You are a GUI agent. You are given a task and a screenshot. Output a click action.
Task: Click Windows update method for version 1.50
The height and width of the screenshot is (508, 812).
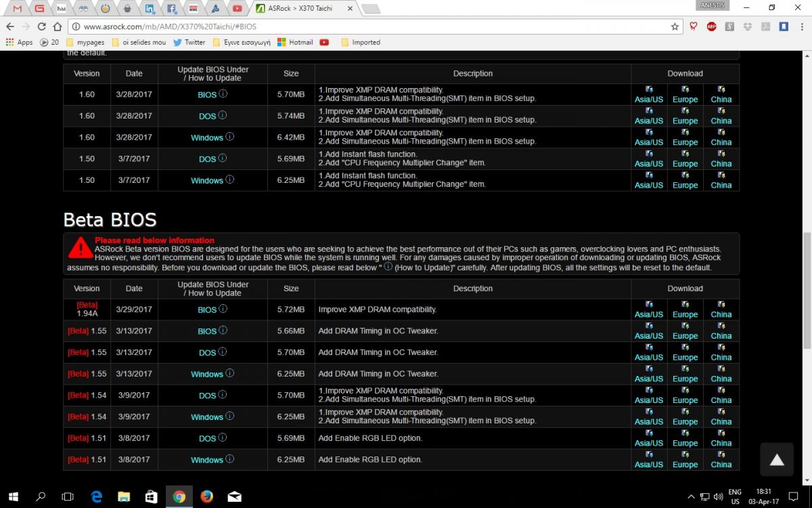click(206, 181)
